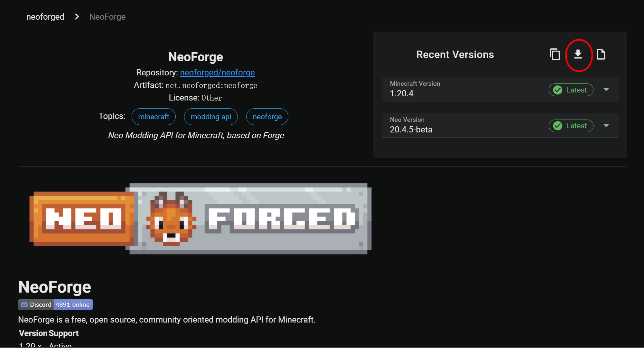
Task: Go to neoforged breadcrumb
Action: [x=45, y=17]
